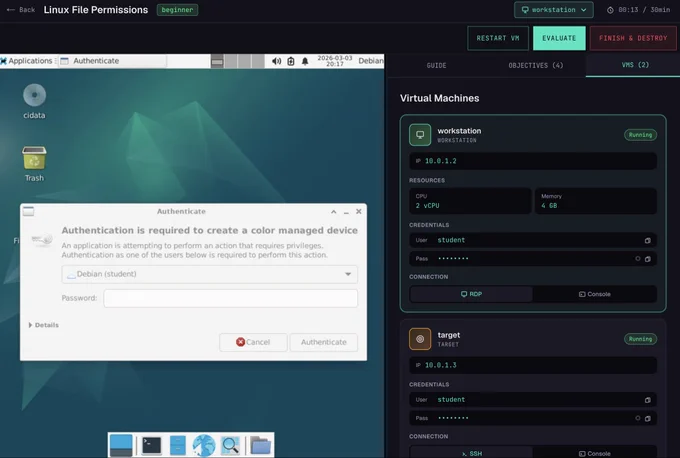Click the volume speaker icon in panel

[276, 61]
